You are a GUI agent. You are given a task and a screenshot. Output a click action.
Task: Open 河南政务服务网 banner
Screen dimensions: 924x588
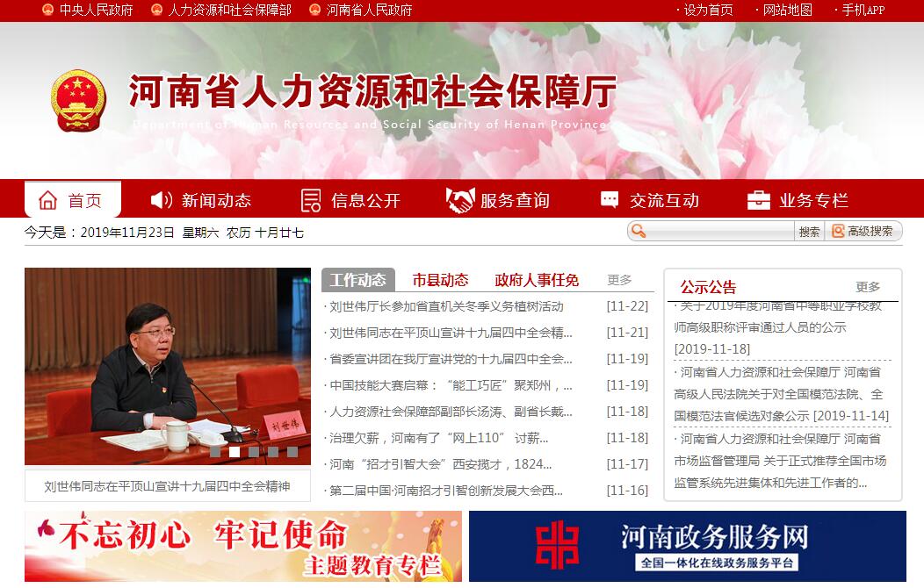point(687,546)
